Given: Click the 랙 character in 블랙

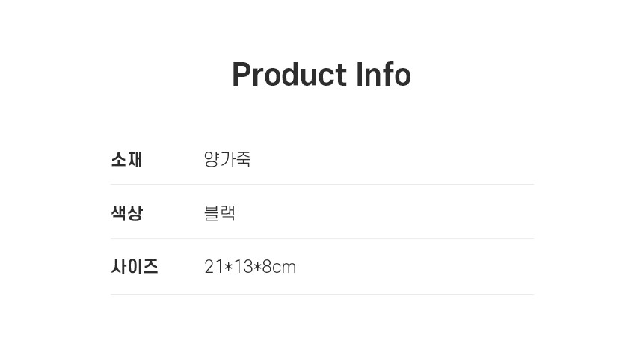Looking at the screenshot, I should (228, 213).
